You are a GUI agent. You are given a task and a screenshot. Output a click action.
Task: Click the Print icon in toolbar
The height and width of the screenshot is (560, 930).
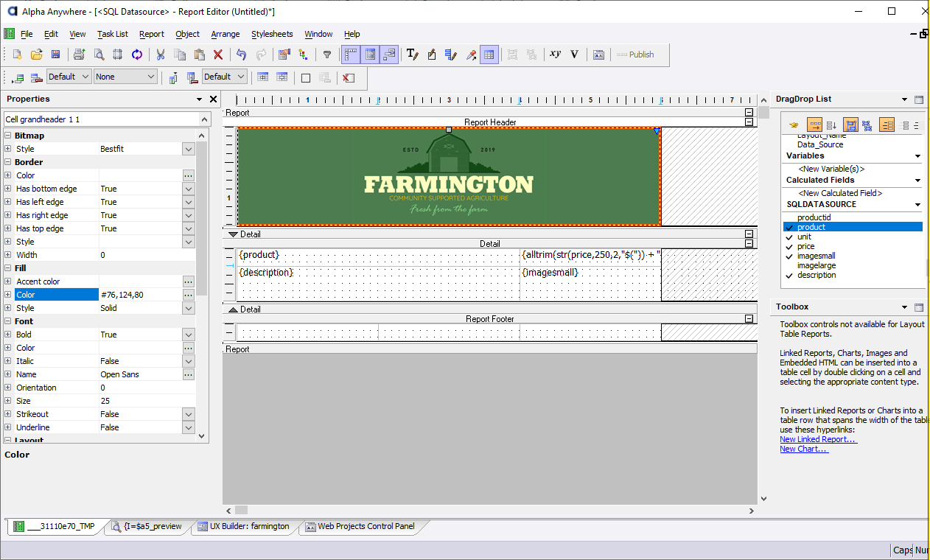coord(79,55)
